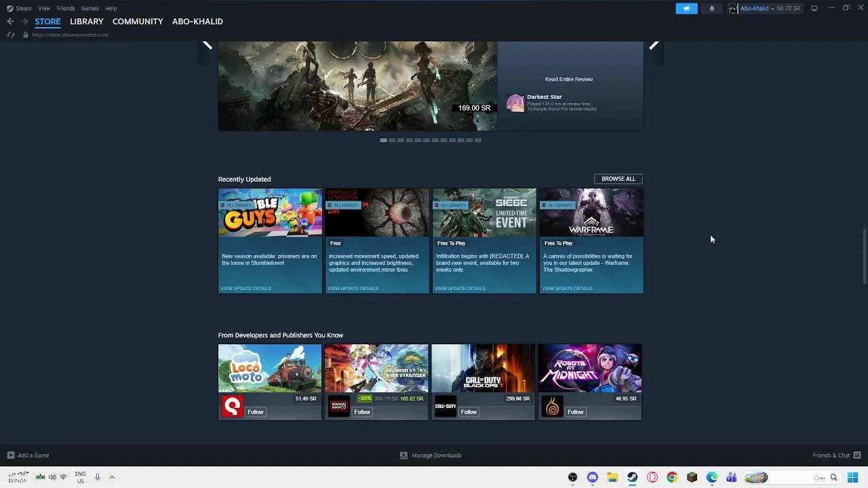Viewport: 868px width, 488px height.
Task: Open the Warframe update thumbnail
Action: (591, 213)
